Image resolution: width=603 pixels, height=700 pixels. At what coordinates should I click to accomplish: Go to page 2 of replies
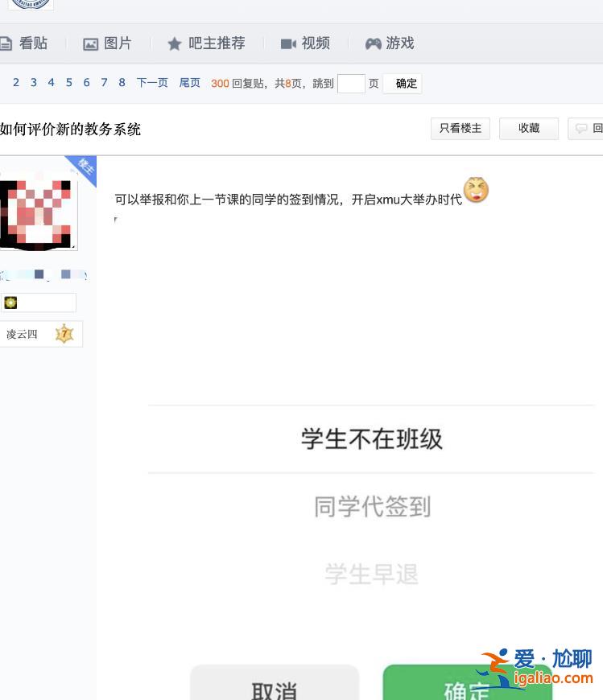click(x=16, y=83)
